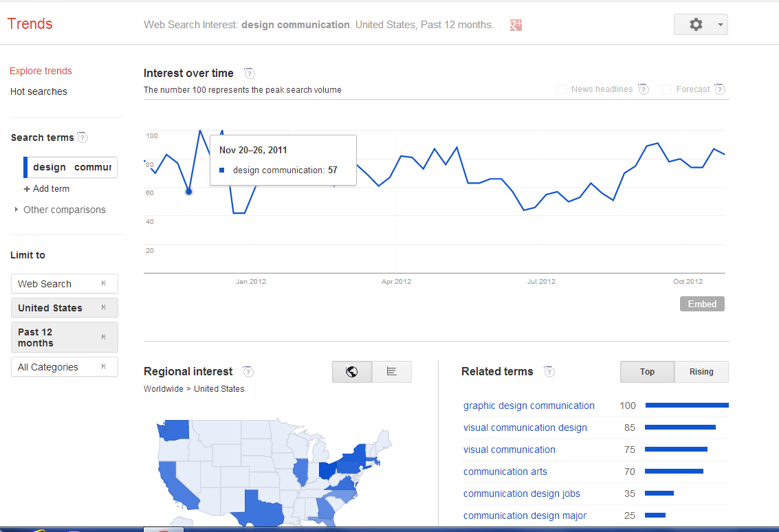779x532 pixels.
Task: Open the settings gear menu
Action: (x=700, y=25)
